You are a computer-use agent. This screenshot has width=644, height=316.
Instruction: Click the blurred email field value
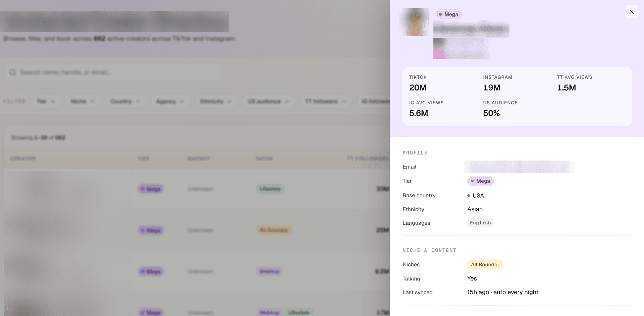pos(519,167)
